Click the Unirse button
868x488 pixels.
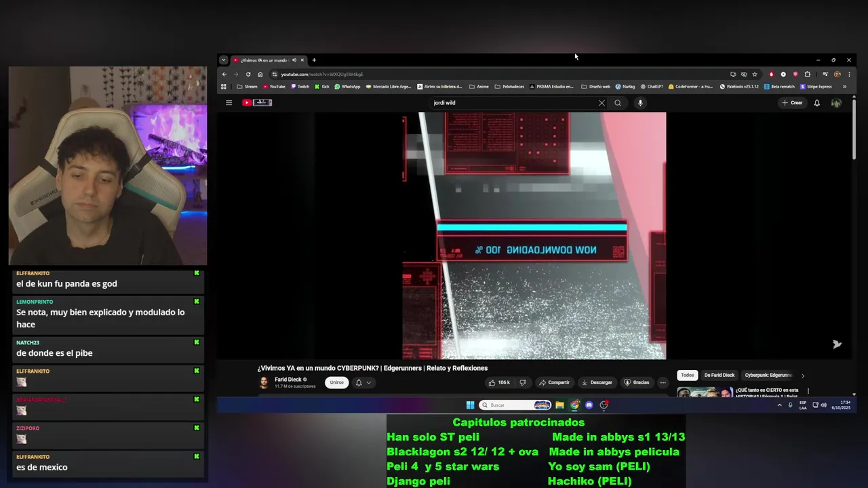click(337, 383)
